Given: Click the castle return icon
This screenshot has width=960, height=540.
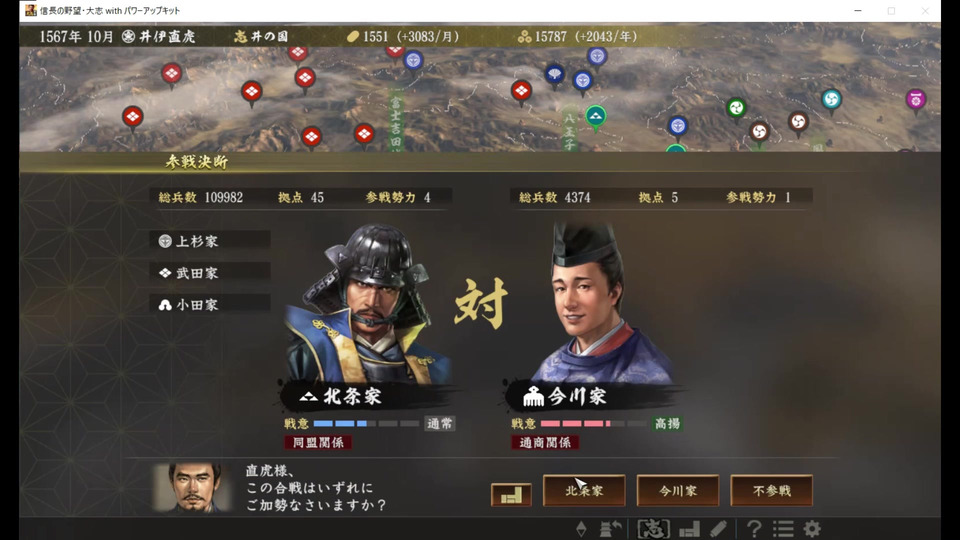Looking at the screenshot, I should tap(610, 528).
